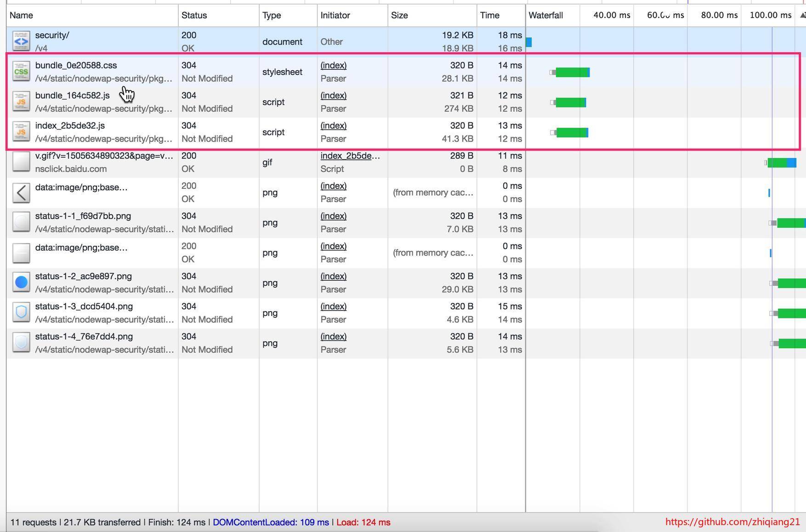
Task: Select the status-1-1_f69d7bb.png request name
Action: pyautogui.click(x=83, y=216)
